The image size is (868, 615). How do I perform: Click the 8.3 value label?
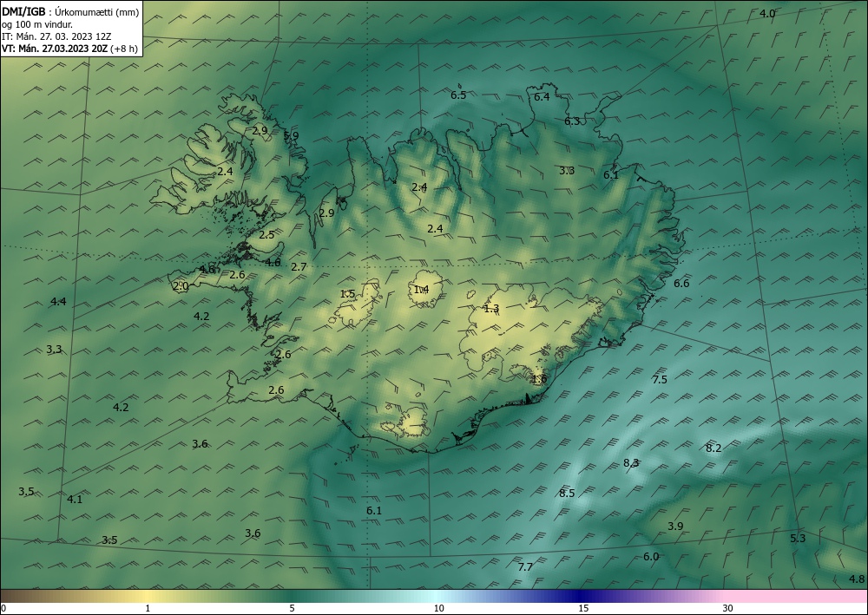pyautogui.click(x=631, y=463)
